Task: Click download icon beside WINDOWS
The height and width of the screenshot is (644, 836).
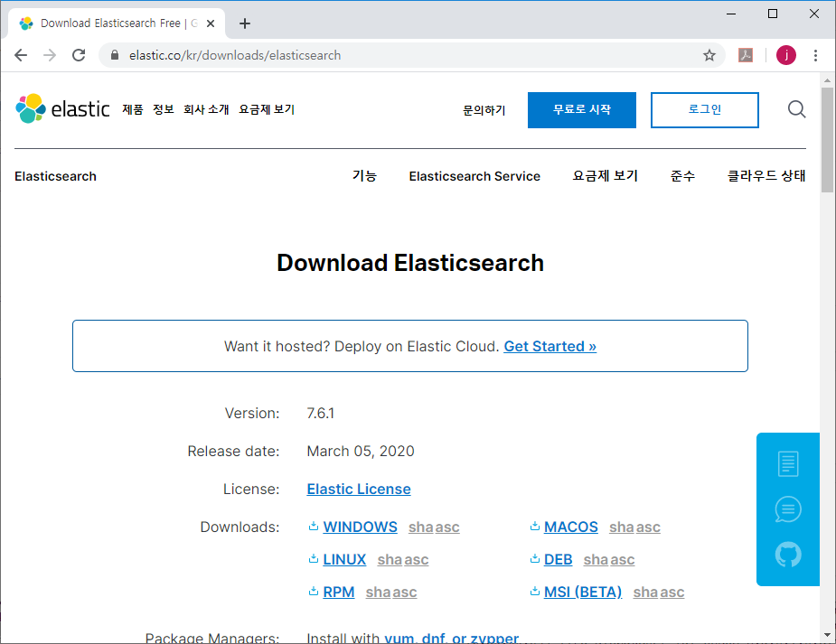Action: pyautogui.click(x=314, y=527)
